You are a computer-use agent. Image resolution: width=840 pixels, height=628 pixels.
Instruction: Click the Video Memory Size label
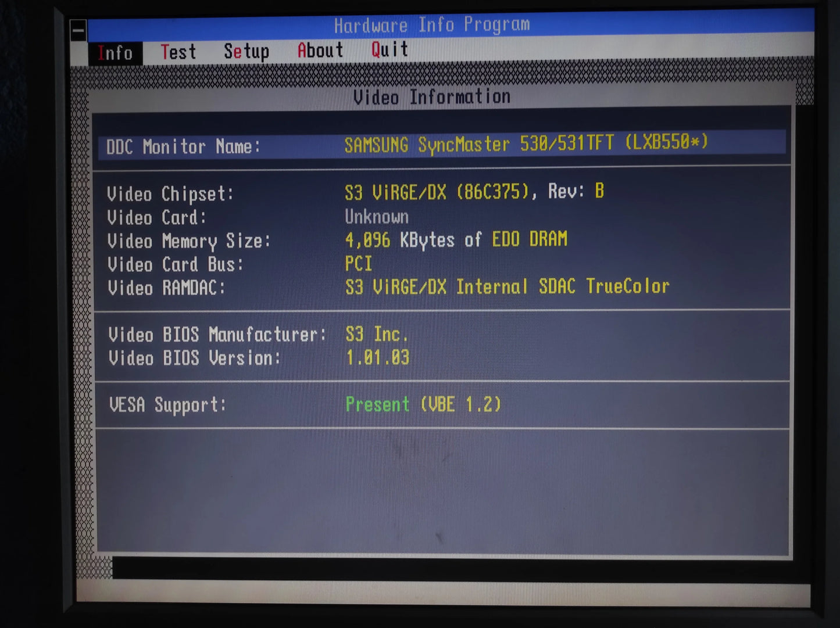[x=189, y=241]
